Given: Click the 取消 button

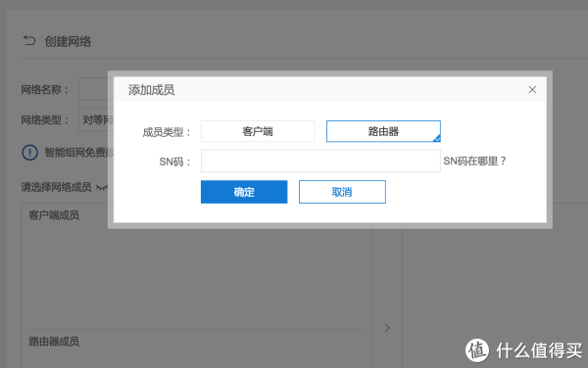Looking at the screenshot, I should pos(342,192).
